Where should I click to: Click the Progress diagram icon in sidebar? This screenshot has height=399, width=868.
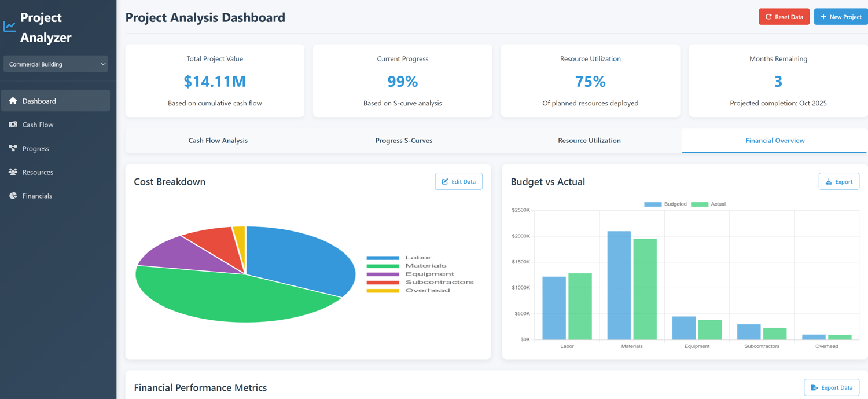tap(13, 148)
